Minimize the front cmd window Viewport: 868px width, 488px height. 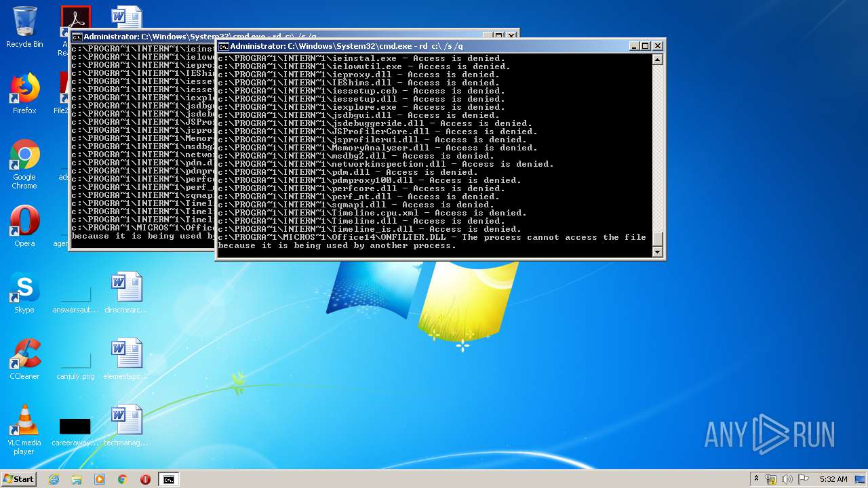coord(634,46)
